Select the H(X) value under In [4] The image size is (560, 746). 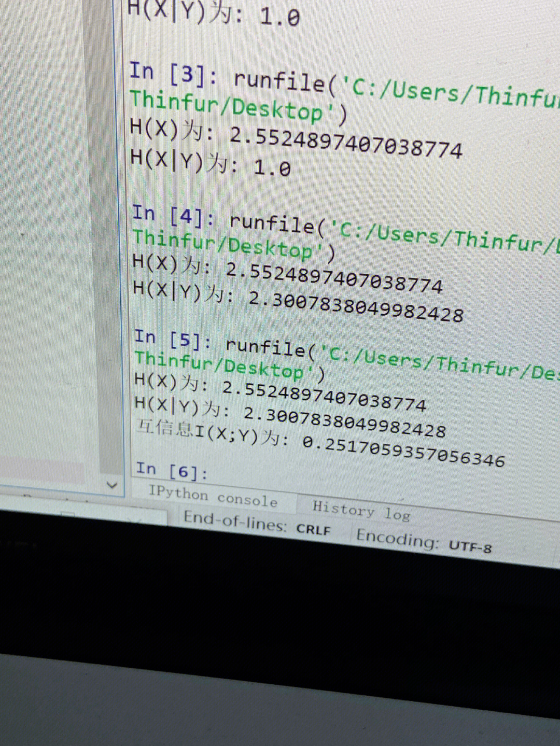334,278
